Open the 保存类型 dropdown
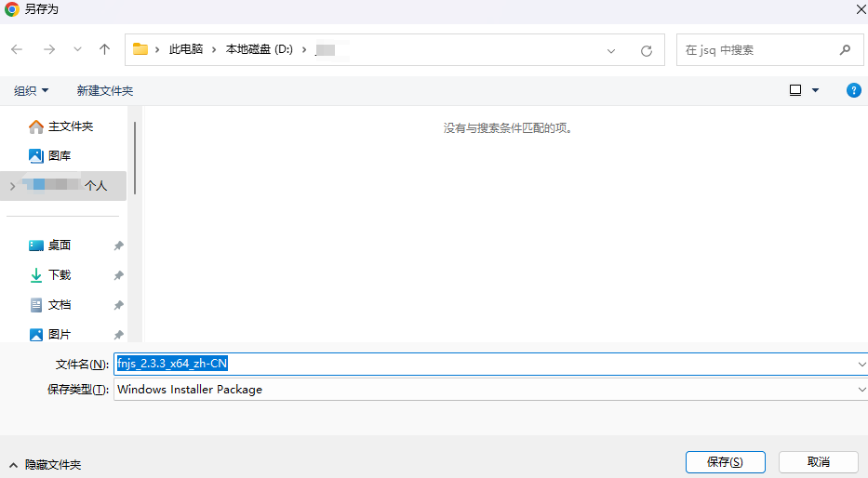Screen dimensions: 868x478 pyautogui.click(x=489, y=390)
